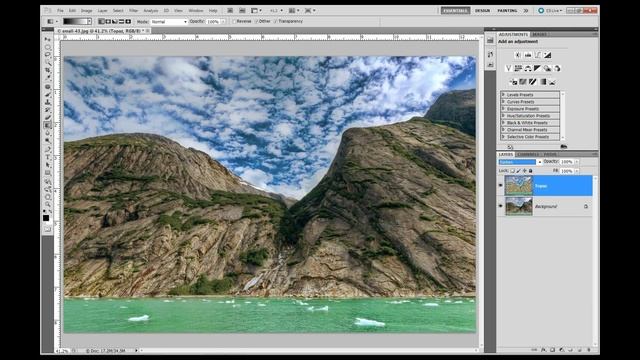The image size is (640, 360).
Task: Hide the Background layer
Action: point(501,206)
